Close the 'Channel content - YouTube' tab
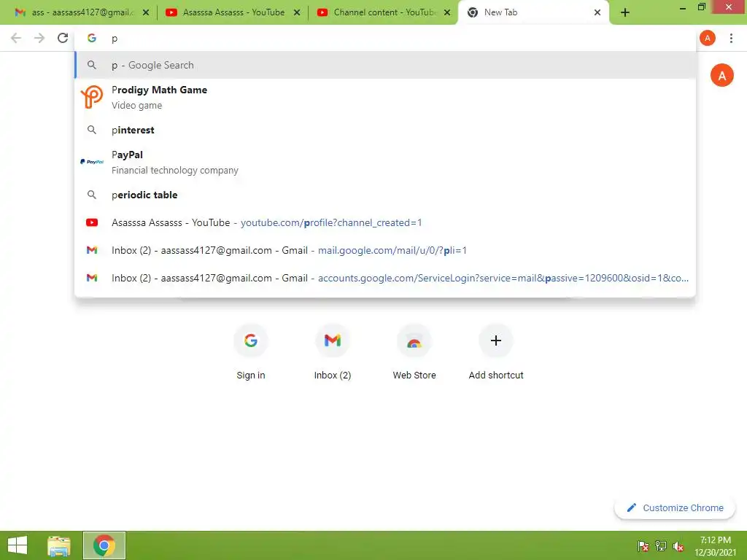The height and width of the screenshot is (560, 747). (x=447, y=12)
